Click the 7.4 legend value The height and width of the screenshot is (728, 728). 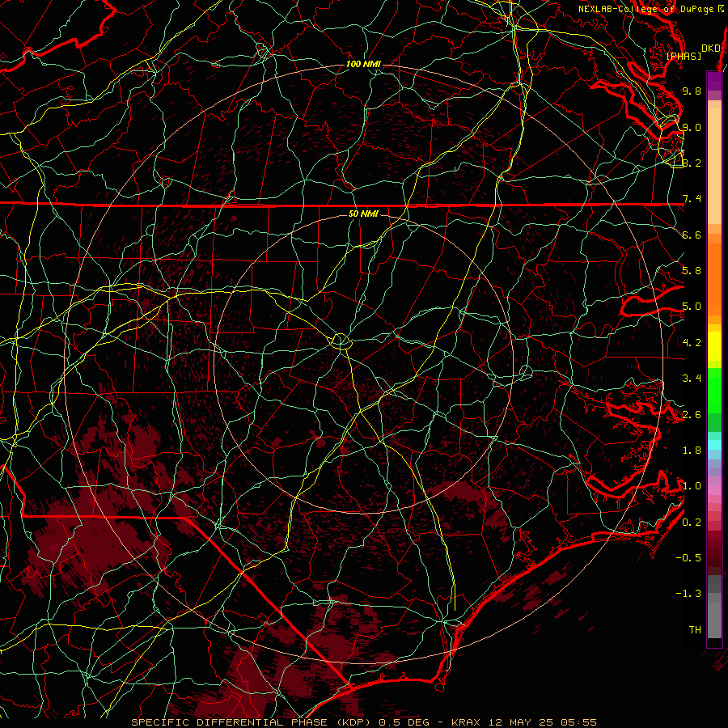pos(692,199)
